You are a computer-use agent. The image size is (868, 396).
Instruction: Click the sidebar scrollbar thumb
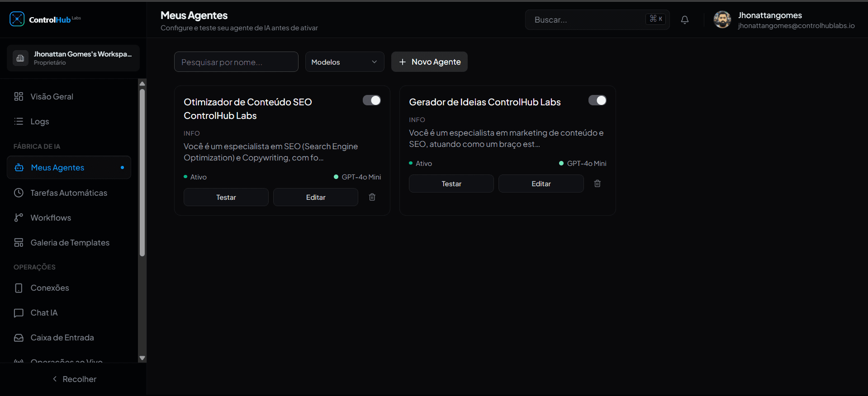click(142, 172)
